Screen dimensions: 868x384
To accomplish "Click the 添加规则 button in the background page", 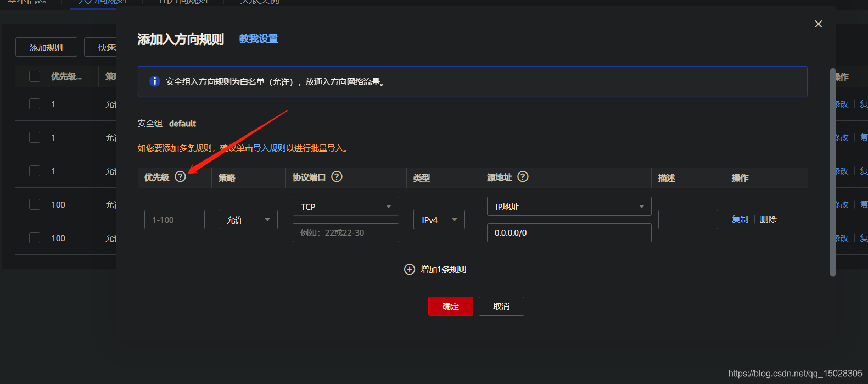I will (46, 47).
